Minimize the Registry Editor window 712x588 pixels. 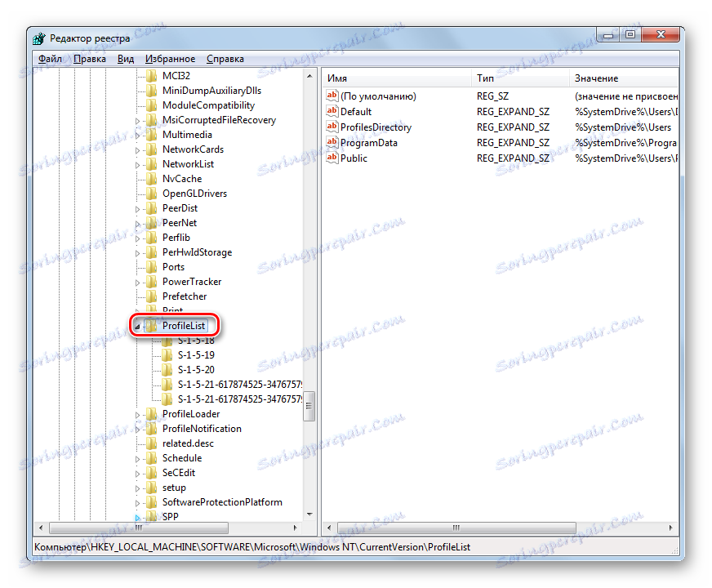tap(608, 34)
